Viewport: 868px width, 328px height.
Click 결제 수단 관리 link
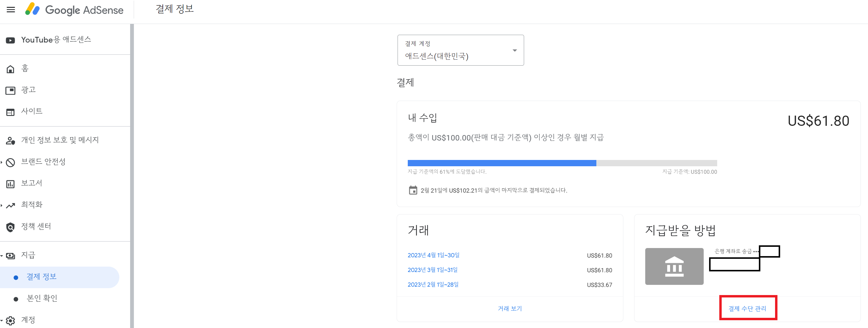pyautogui.click(x=747, y=308)
